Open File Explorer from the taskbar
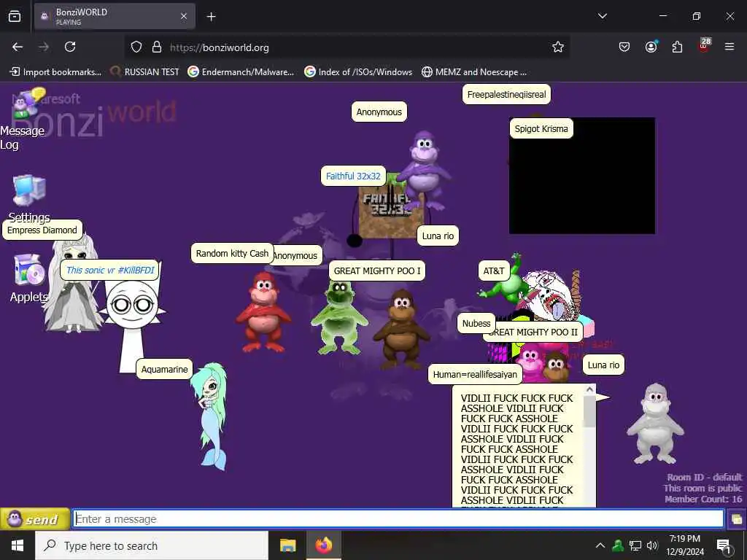The height and width of the screenshot is (560, 747). (x=287, y=545)
